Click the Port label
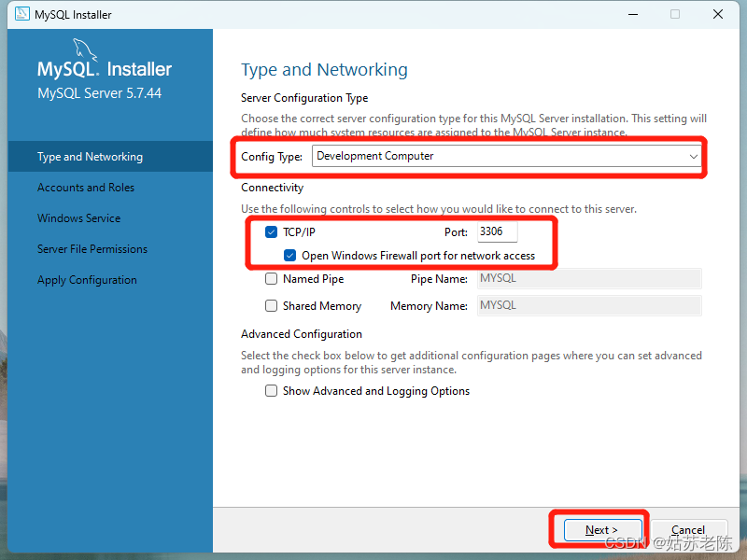Viewport: 747px width, 560px height. (x=456, y=232)
